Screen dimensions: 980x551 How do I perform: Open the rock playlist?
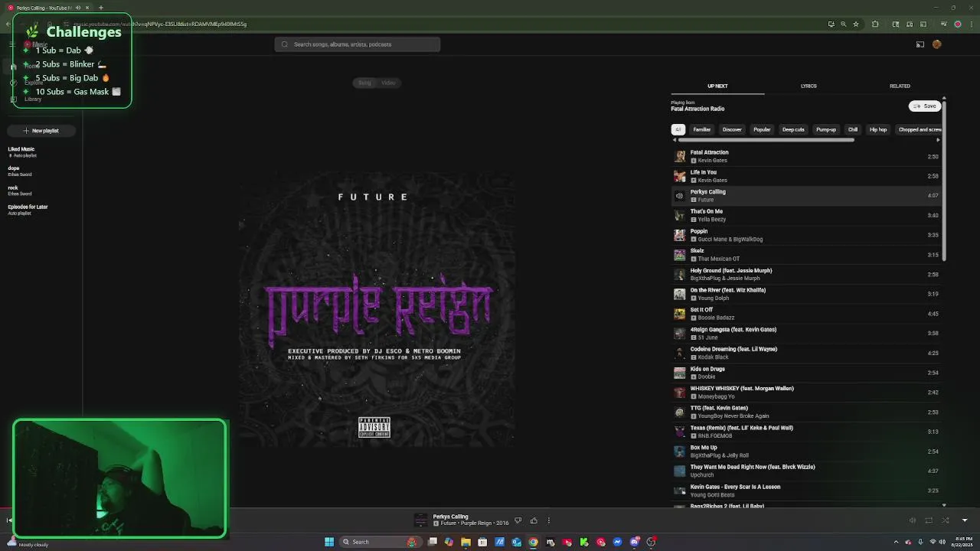(41, 191)
